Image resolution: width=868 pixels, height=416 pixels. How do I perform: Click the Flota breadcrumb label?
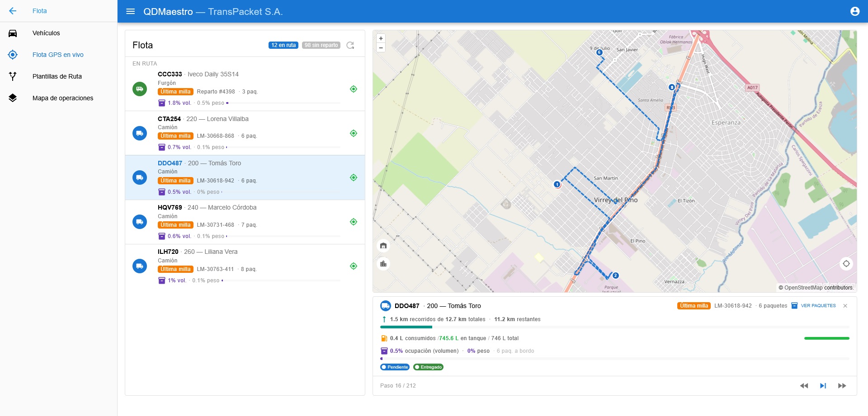39,11
